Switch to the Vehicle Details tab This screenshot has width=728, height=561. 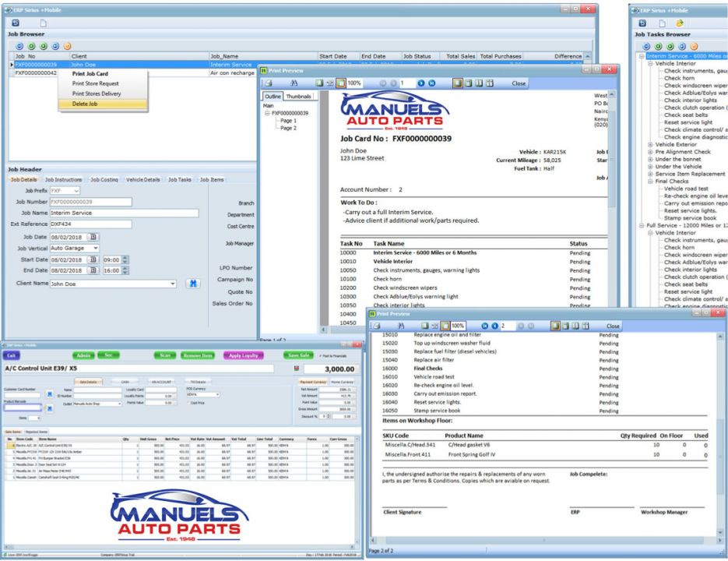[x=143, y=179]
